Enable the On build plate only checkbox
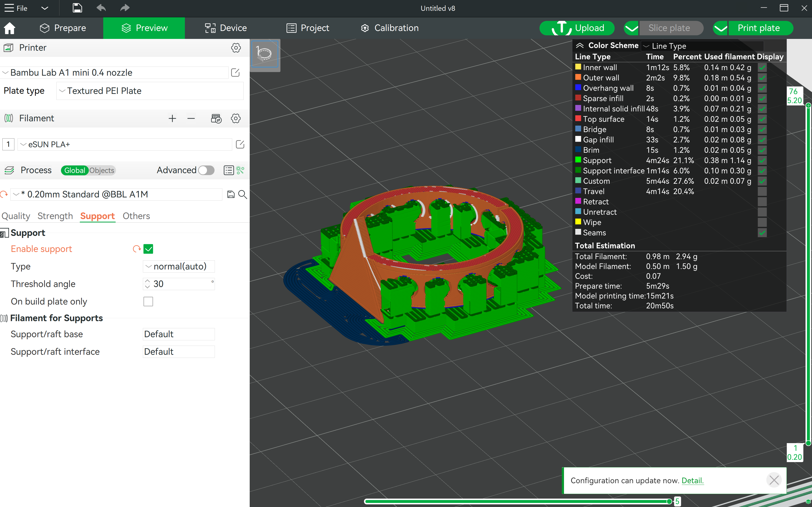 pos(148,301)
